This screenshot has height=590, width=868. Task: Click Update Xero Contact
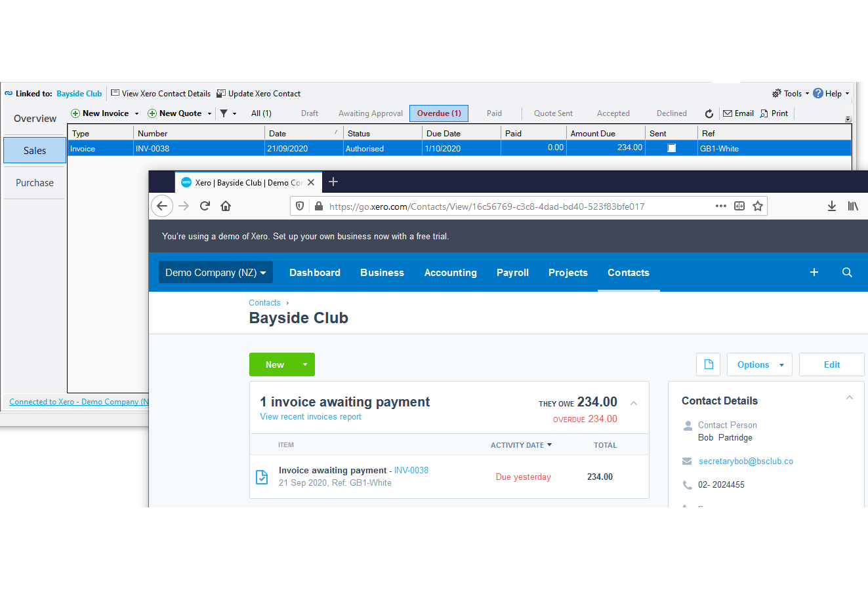click(x=258, y=94)
